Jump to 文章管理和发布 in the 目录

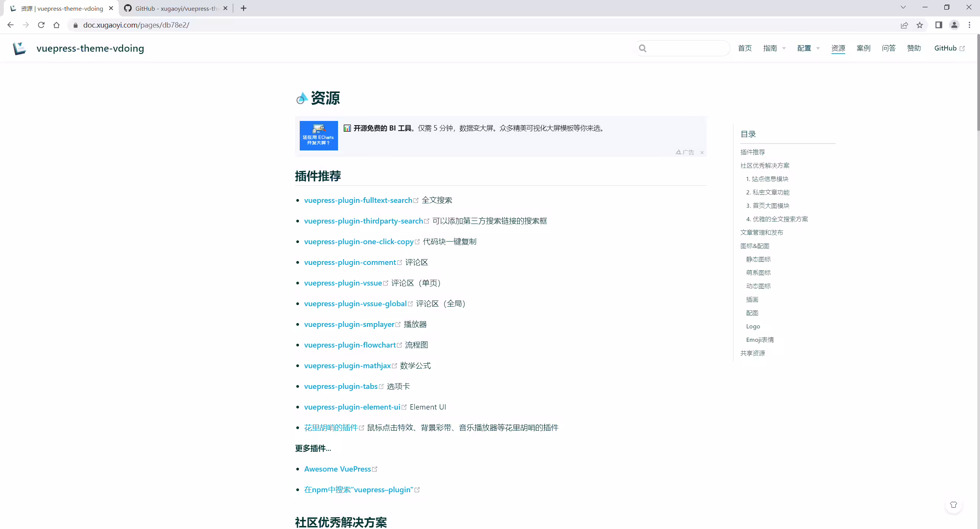tap(762, 232)
